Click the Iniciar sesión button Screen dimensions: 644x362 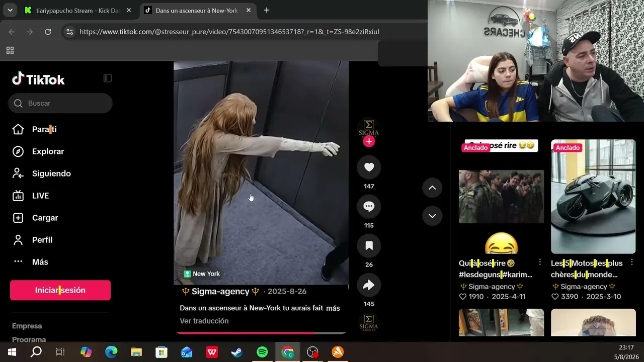[60, 290]
